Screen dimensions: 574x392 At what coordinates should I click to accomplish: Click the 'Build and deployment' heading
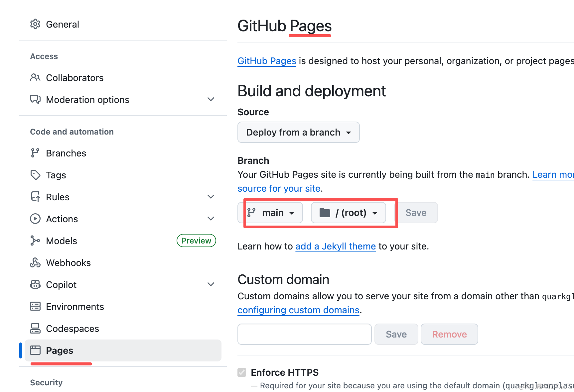click(312, 91)
